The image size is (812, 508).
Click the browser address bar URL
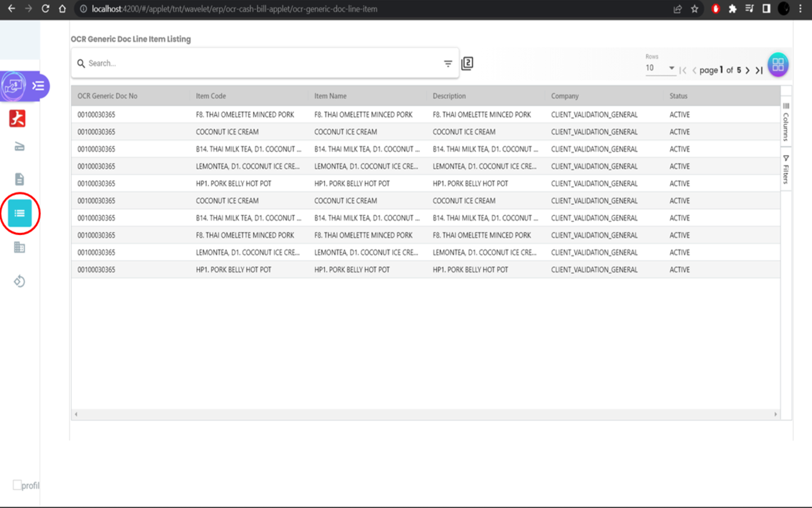click(x=235, y=9)
